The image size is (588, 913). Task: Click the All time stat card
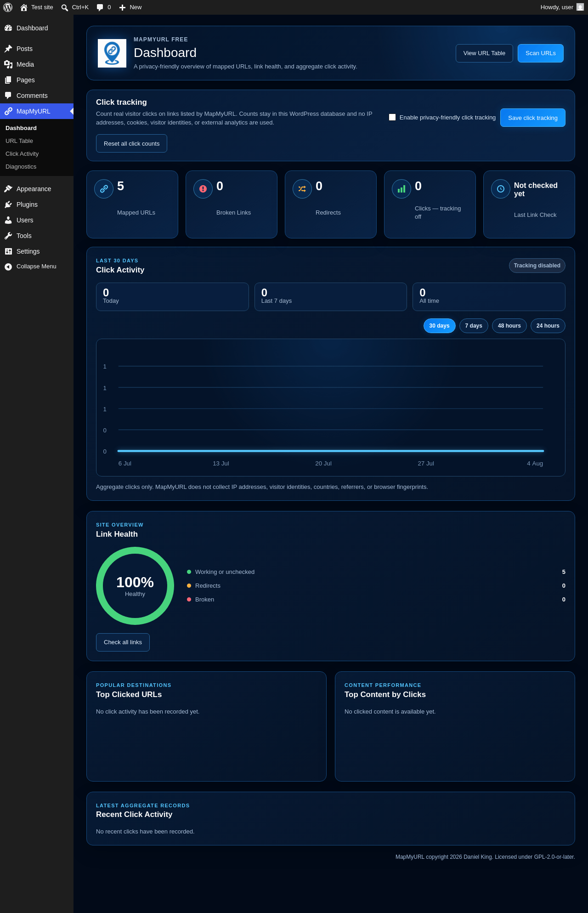click(489, 297)
